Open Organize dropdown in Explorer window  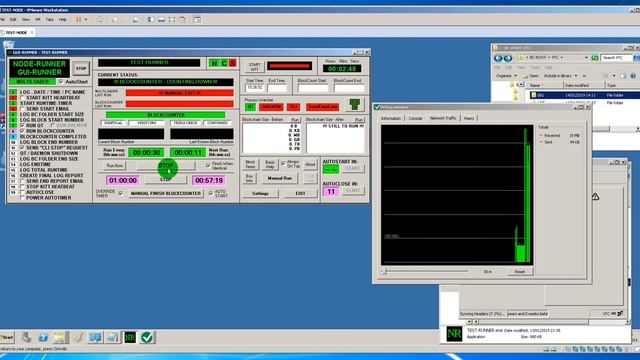point(506,76)
